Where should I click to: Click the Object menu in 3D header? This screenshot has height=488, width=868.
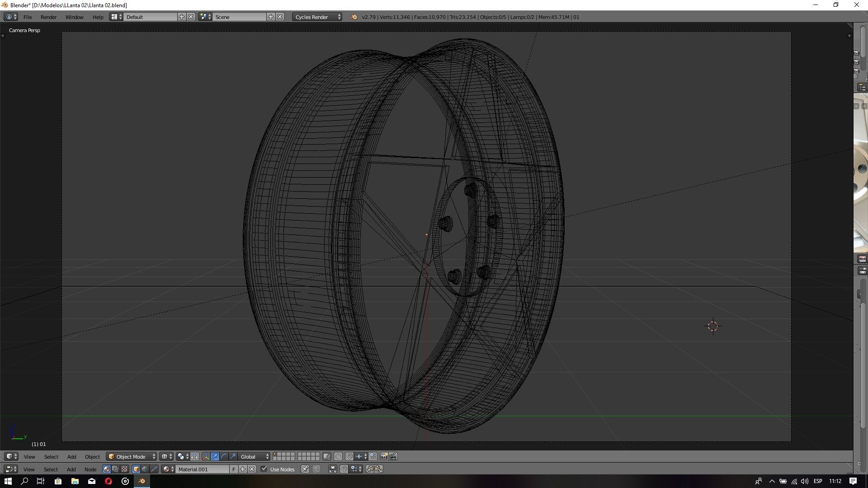tap(92, 457)
